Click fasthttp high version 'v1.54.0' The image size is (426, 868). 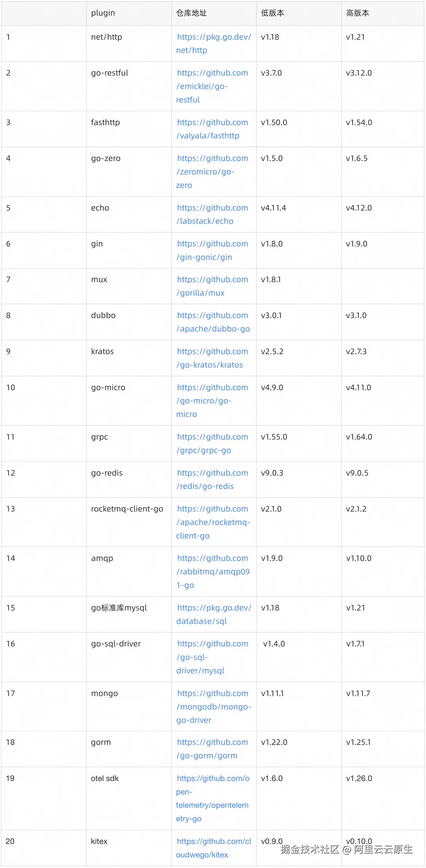pyautogui.click(x=359, y=122)
